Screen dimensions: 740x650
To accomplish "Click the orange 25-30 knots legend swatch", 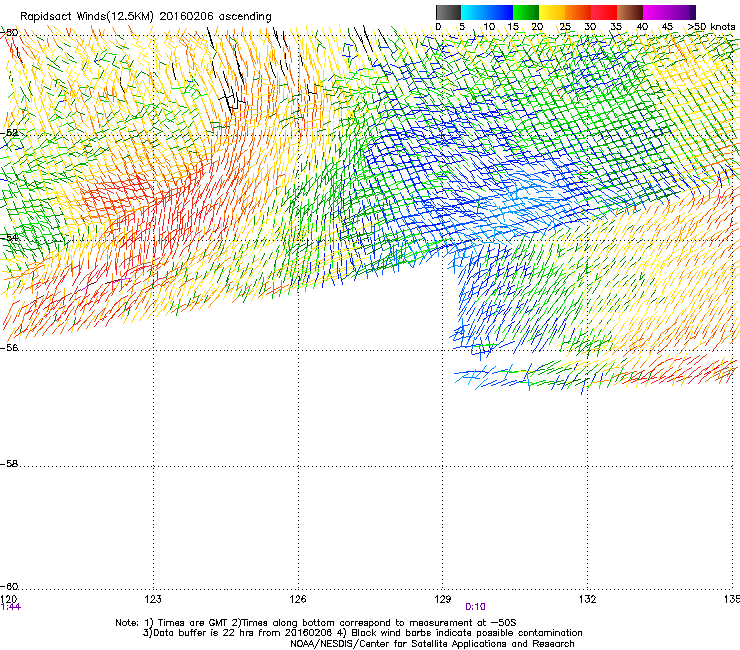I will [x=578, y=12].
